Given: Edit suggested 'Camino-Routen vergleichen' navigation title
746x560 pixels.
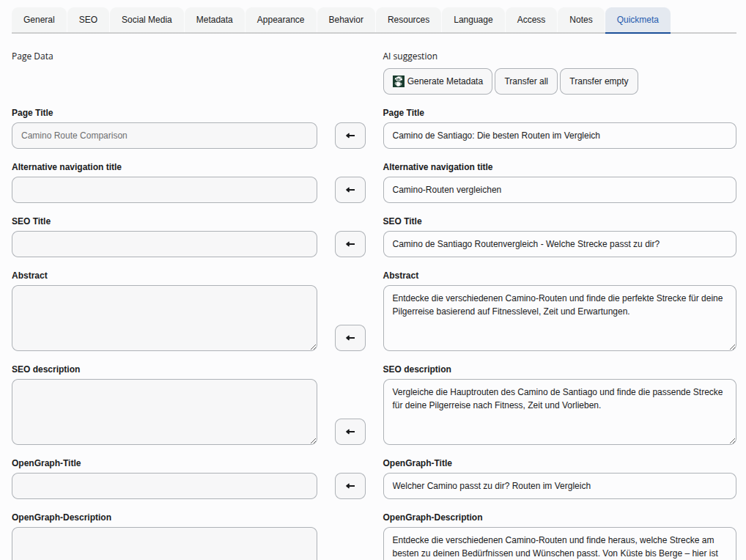Looking at the screenshot, I should [560, 190].
